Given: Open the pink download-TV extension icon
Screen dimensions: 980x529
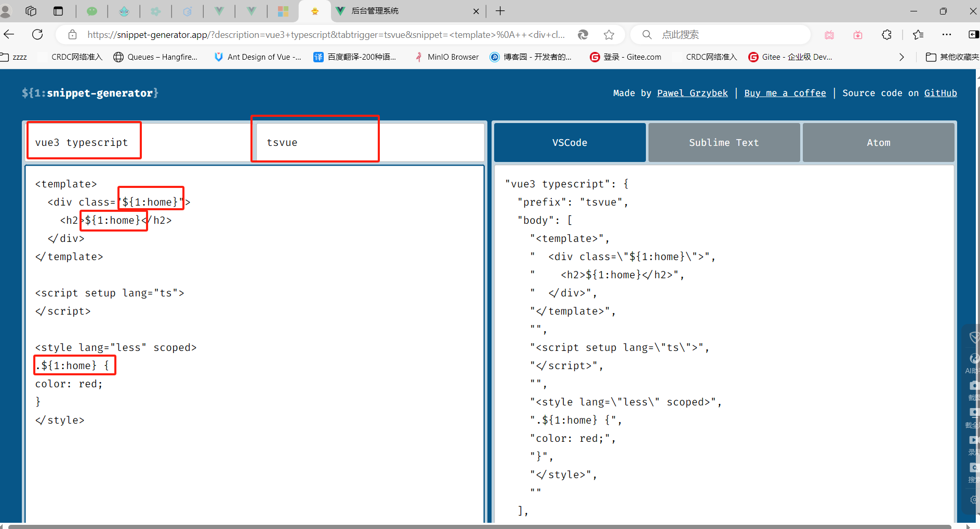Looking at the screenshot, I should [x=858, y=35].
